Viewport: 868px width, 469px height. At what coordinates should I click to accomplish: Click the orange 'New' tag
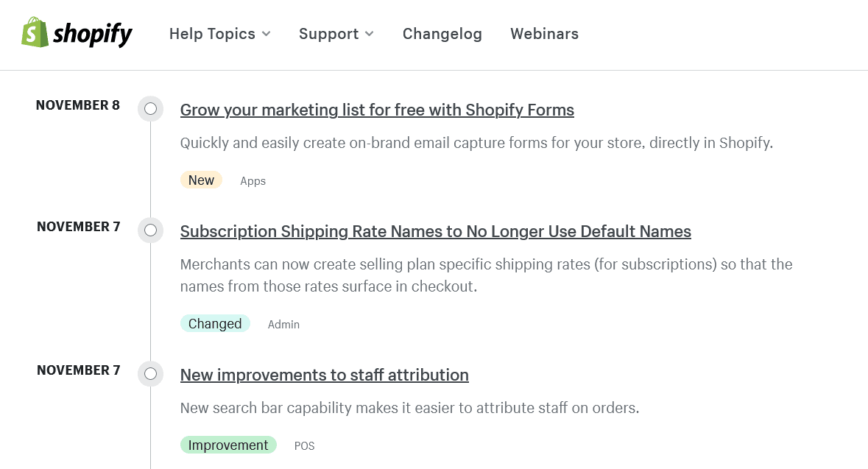(201, 180)
